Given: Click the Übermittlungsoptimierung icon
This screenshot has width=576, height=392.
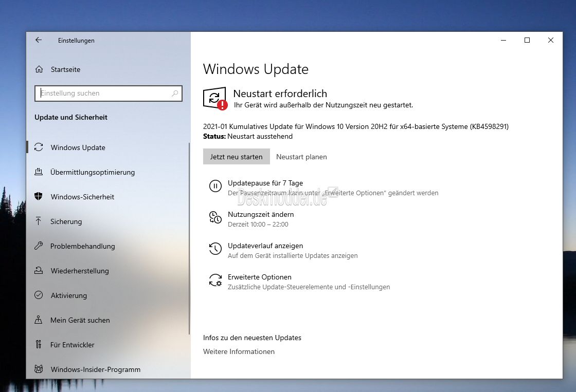Looking at the screenshot, I should point(39,172).
